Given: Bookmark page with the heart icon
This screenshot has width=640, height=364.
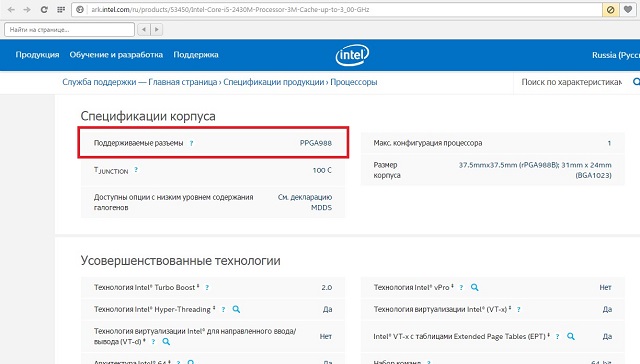Looking at the screenshot, I should pos(628,9).
